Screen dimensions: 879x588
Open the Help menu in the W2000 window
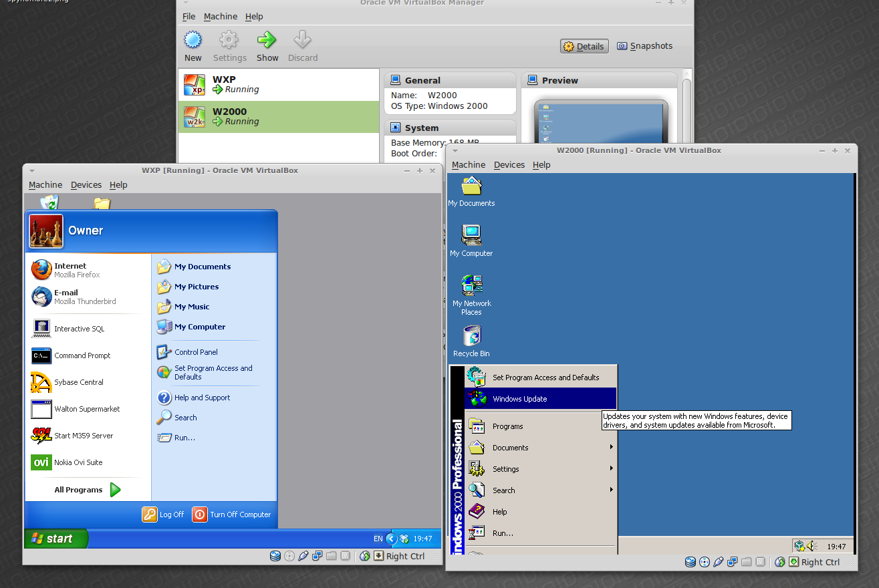[541, 165]
